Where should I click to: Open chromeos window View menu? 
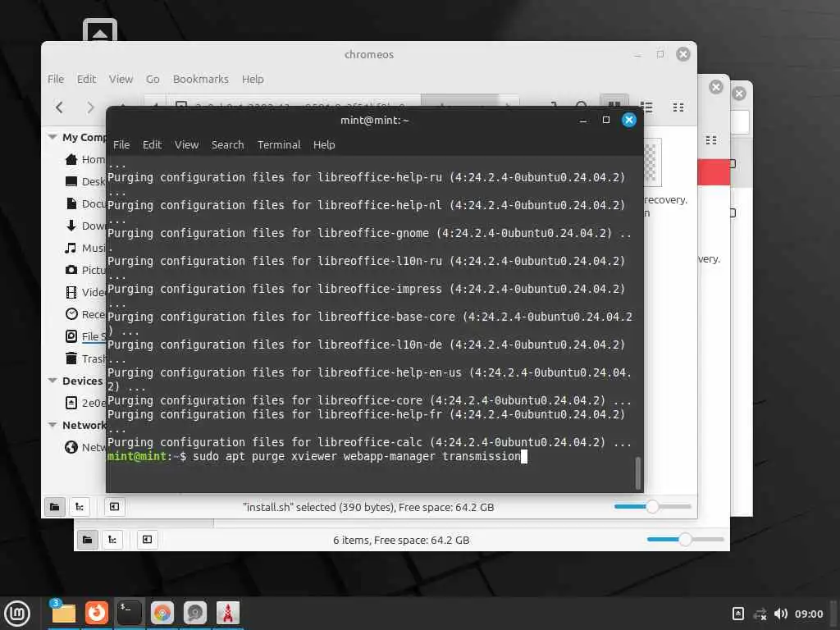pyautogui.click(x=121, y=80)
